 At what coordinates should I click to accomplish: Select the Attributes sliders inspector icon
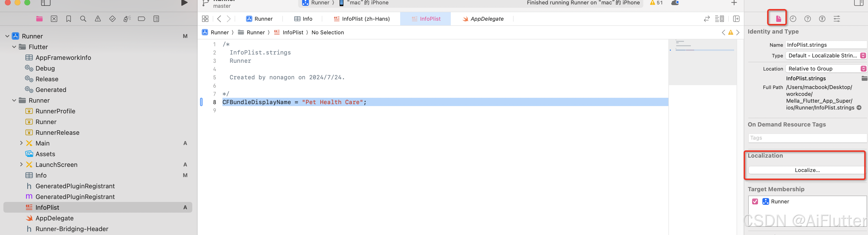(837, 19)
